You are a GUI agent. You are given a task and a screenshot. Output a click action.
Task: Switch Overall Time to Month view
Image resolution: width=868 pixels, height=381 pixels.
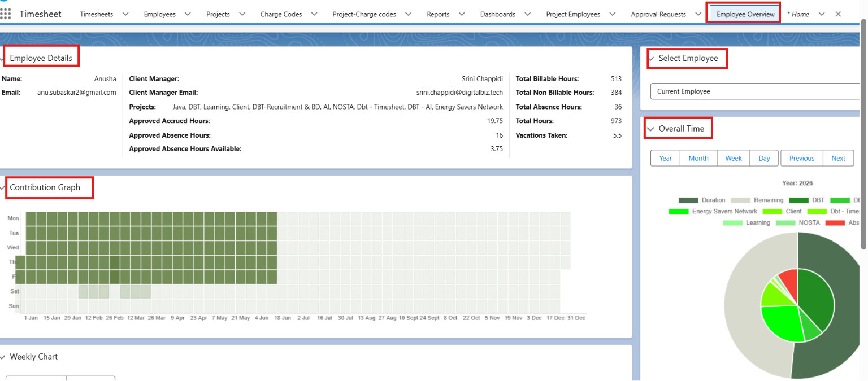point(698,158)
